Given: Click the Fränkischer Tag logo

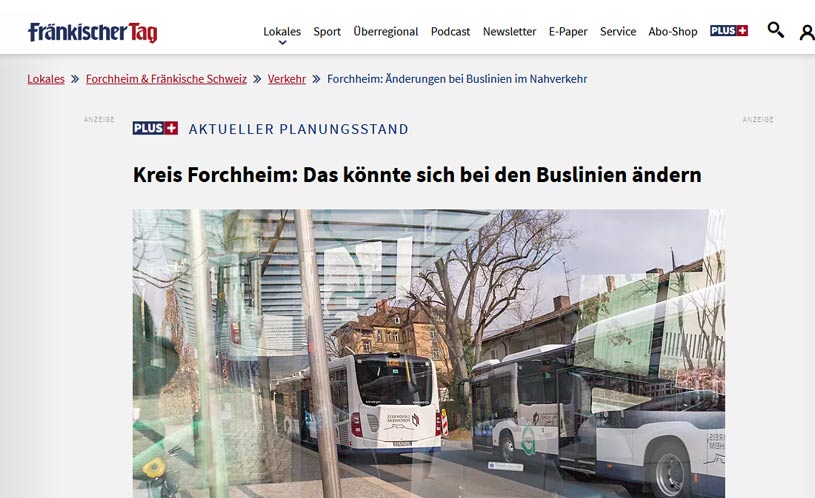Looking at the screenshot, I should tap(93, 32).
